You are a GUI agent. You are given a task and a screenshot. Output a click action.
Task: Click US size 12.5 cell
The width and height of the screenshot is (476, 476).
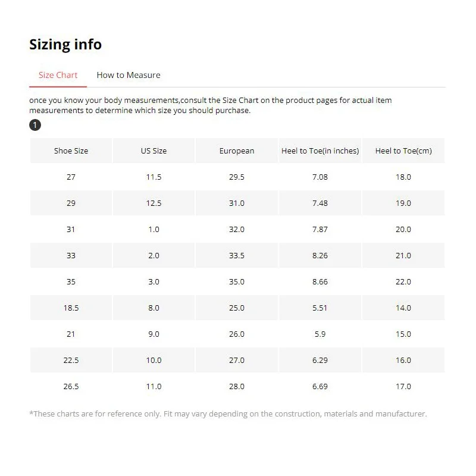[x=154, y=203]
